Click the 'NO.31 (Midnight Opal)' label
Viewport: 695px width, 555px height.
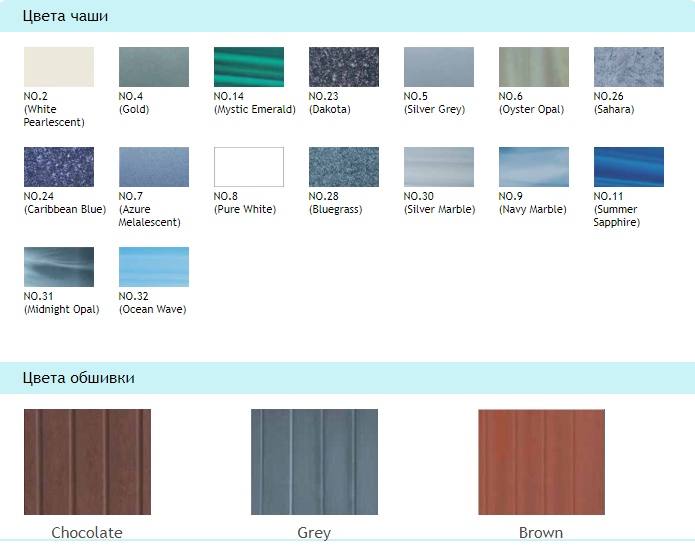(62, 303)
